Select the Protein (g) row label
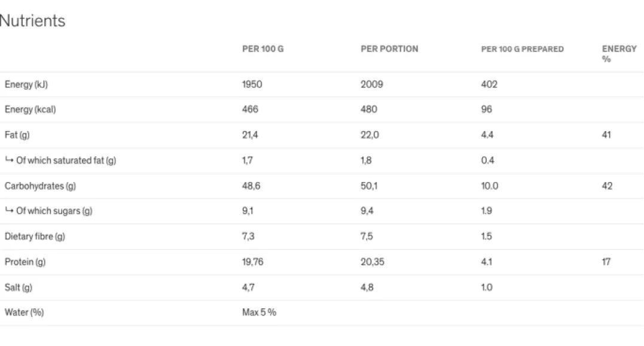The image size is (644, 346). [25, 262]
